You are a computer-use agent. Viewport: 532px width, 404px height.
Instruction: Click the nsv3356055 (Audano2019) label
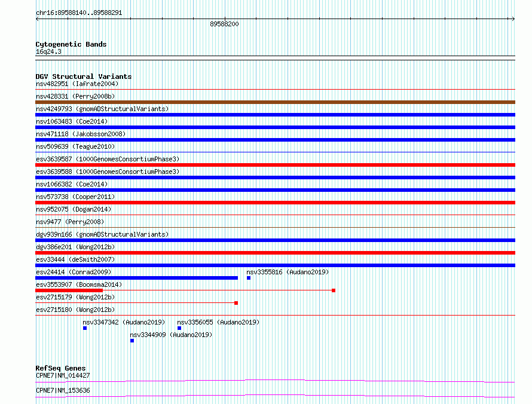(x=218, y=322)
